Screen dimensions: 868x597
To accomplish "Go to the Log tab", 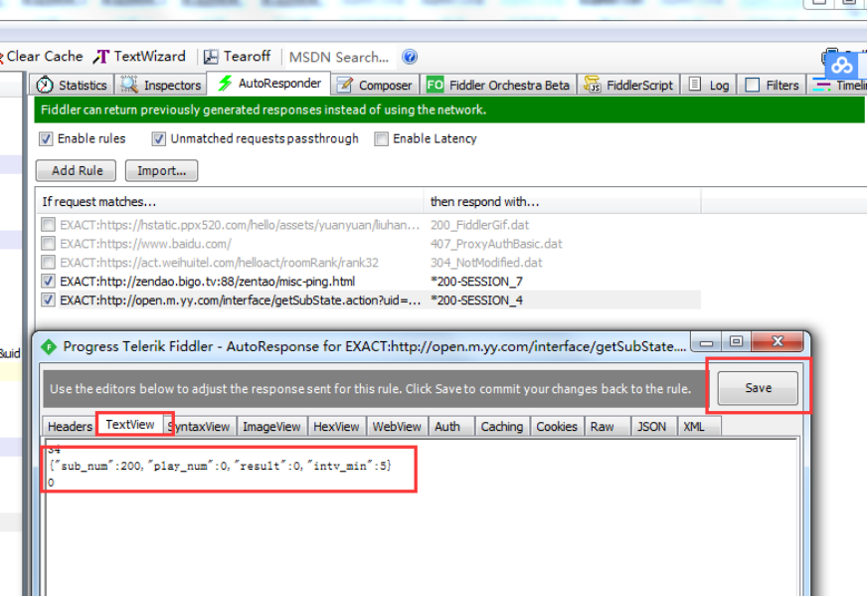I will [709, 85].
